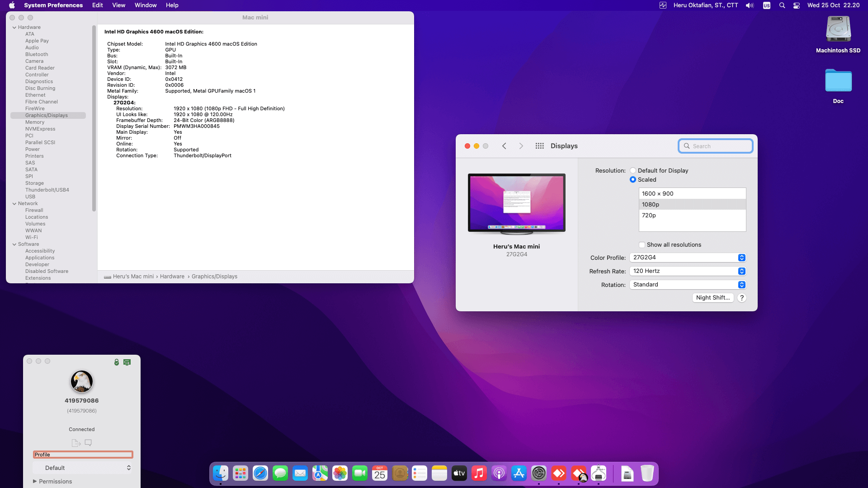
Task: Click the green lock icon in AnyDesk window
Action: [x=117, y=362]
